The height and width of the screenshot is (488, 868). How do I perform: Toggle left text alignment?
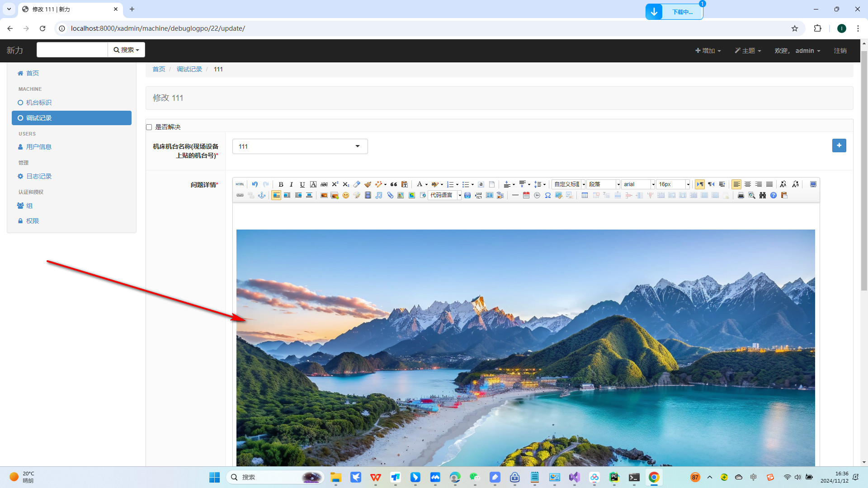coord(736,184)
